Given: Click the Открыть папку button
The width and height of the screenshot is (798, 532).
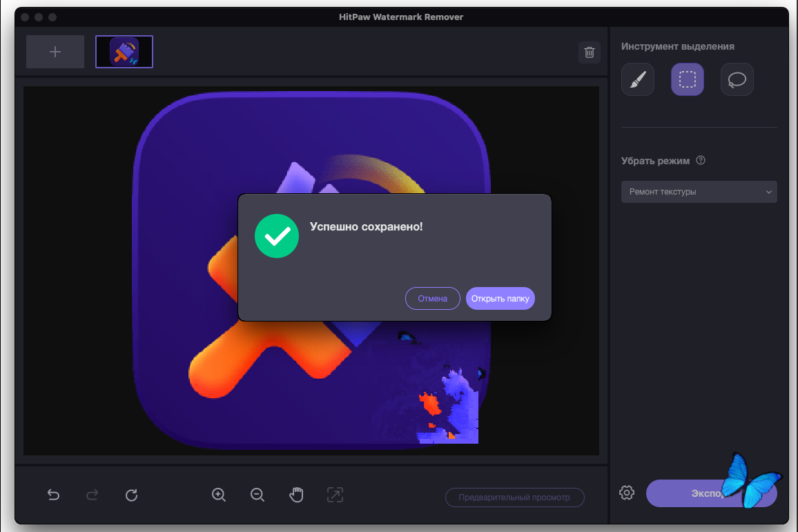Looking at the screenshot, I should point(500,299).
